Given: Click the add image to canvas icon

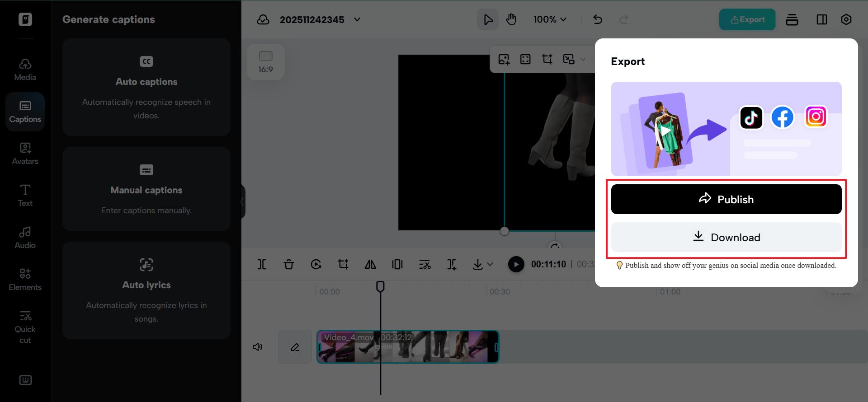Looking at the screenshot, I should [504, 59].
